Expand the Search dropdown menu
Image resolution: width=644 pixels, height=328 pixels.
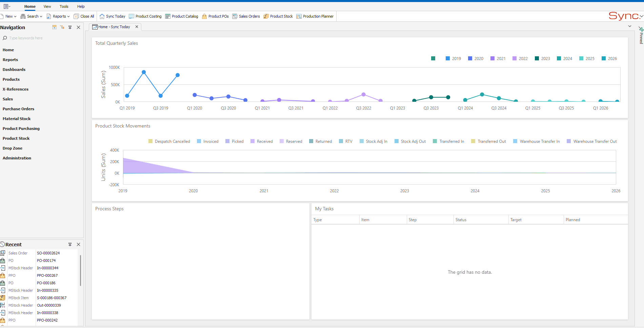(32, 16)
